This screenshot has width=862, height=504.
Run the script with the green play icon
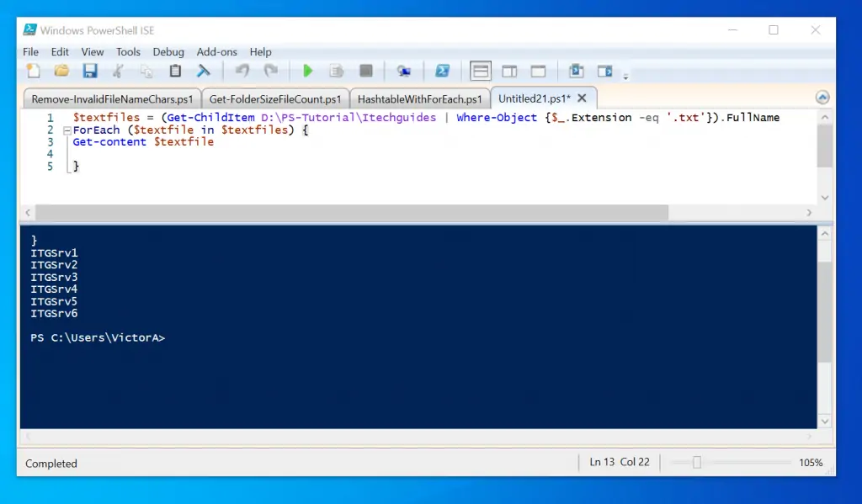pyautogui.click(x=308, y=72)
